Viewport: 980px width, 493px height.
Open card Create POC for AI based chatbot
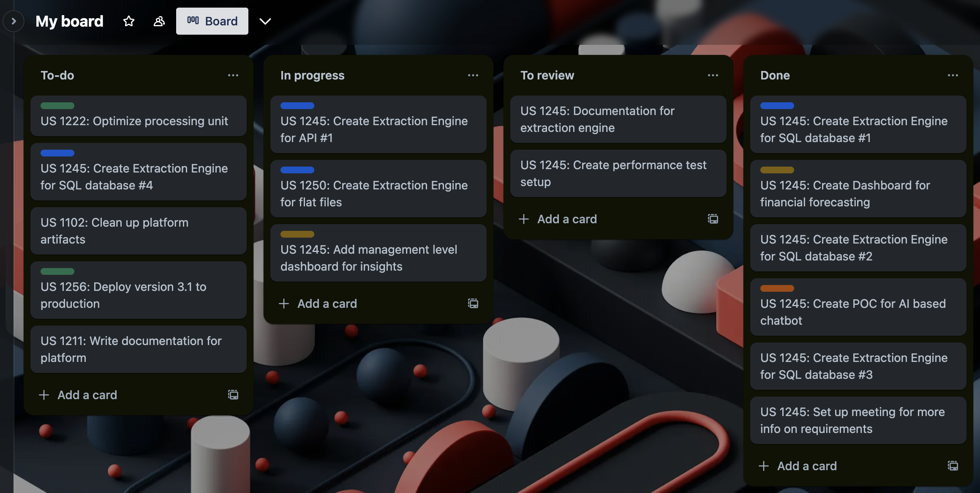(x=858, y=307)
